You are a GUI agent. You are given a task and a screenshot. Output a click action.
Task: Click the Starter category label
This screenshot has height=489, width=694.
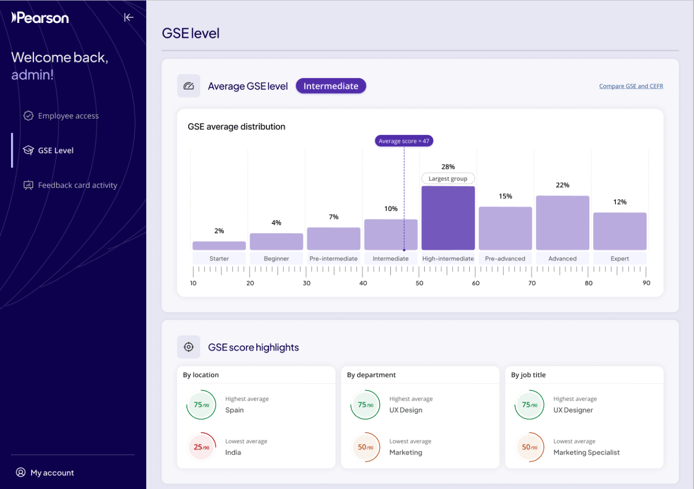point(219,258)
